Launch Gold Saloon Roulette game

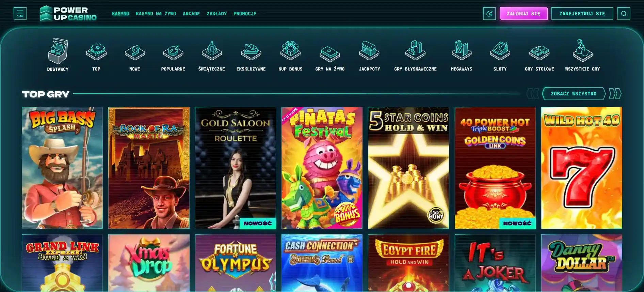click(x=236, y=168)
